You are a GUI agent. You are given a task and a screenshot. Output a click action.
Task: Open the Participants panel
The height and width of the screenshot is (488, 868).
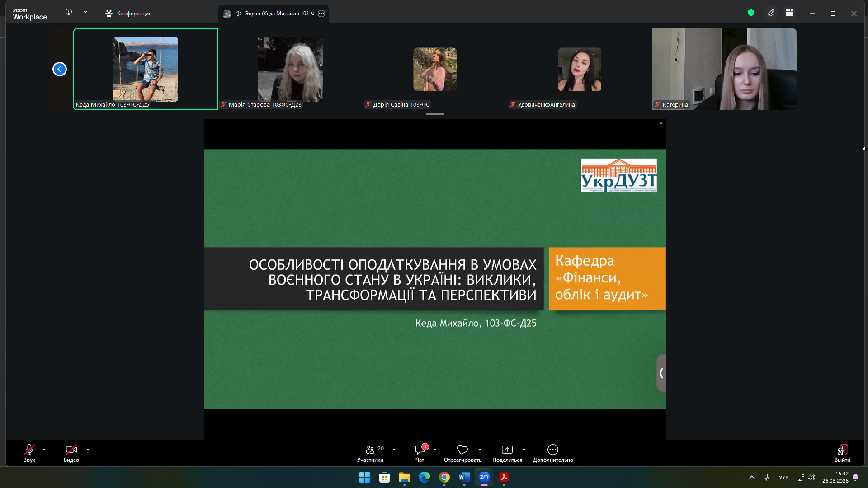(370, 453)
